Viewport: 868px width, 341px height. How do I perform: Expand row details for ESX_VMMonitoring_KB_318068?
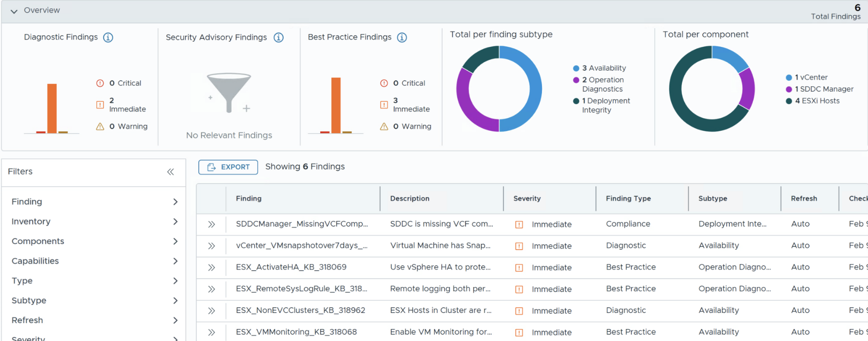pyautogui.click(x=211, y=332)
